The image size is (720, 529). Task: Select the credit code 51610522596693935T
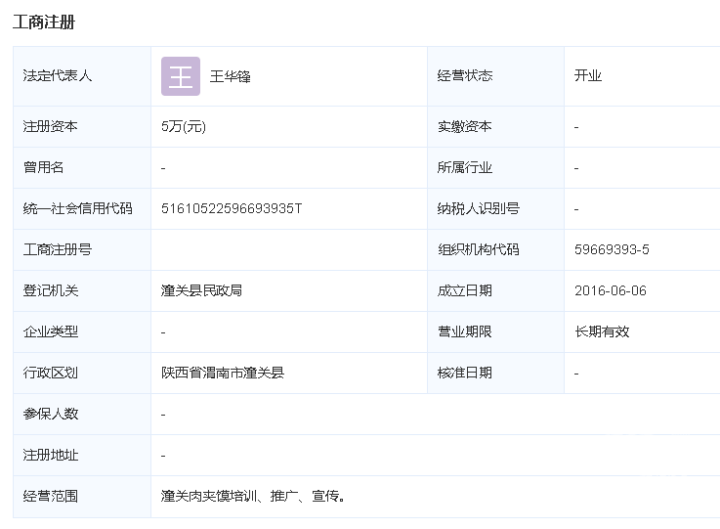(231, 208)
